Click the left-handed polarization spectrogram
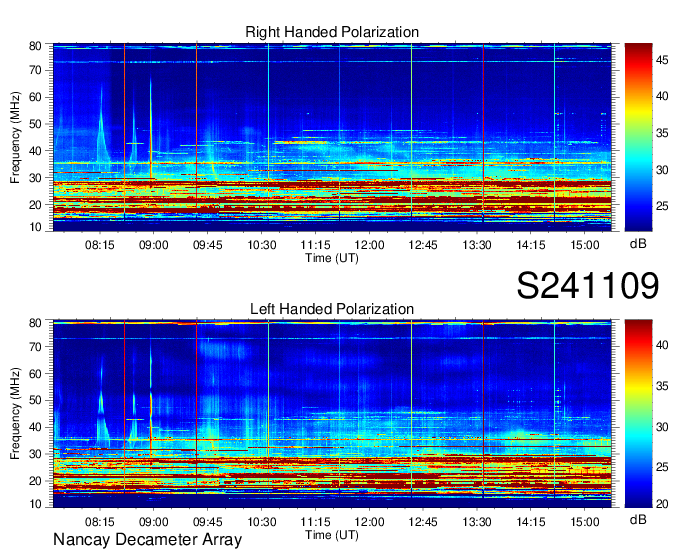This screenshot has width=680, height=552. 332,414
